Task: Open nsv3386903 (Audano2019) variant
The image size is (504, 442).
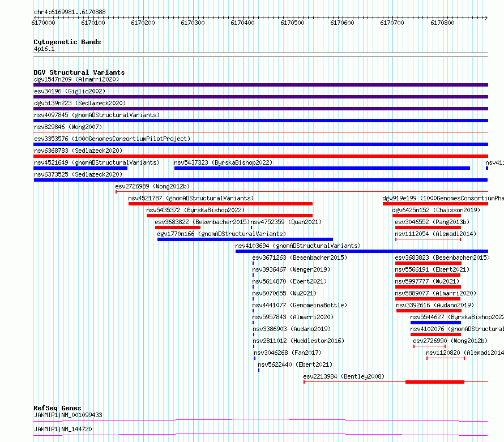Action: click(x=292, y=329)
